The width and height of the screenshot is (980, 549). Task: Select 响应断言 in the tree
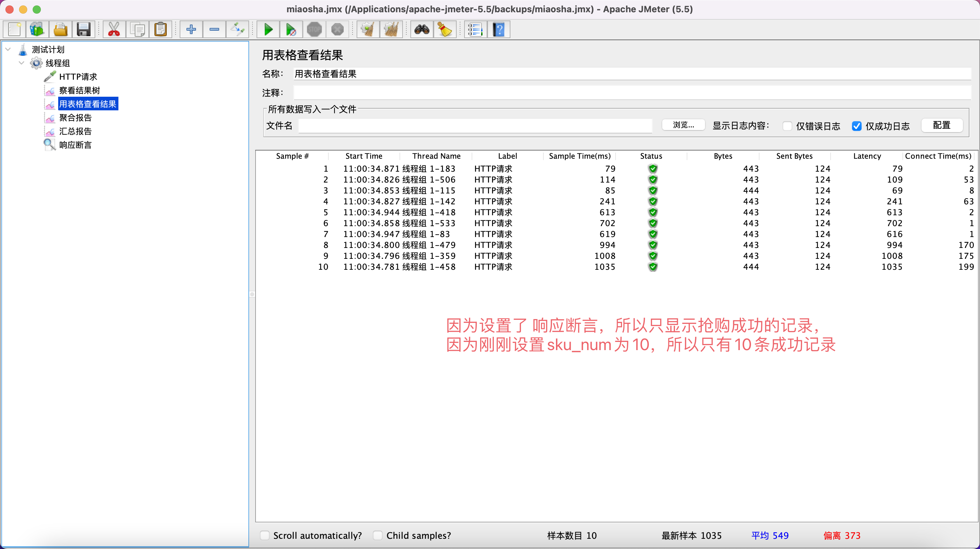[x=75, y=145]
